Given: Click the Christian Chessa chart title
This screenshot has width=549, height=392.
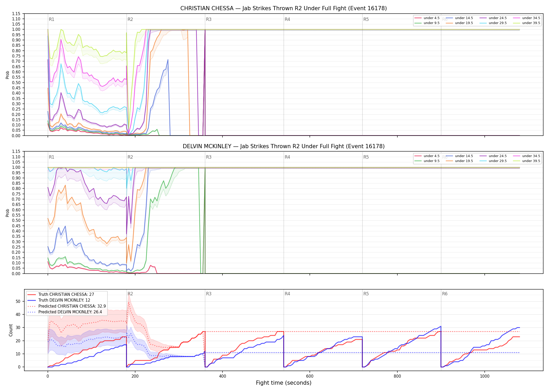Looking at the screenshot, I should coord(284,8).
